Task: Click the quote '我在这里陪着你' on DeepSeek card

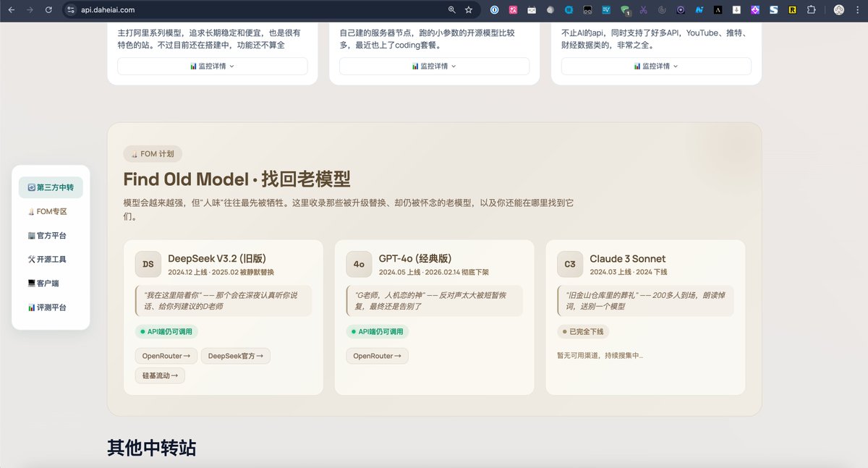Action: click(x=224, y=301)
